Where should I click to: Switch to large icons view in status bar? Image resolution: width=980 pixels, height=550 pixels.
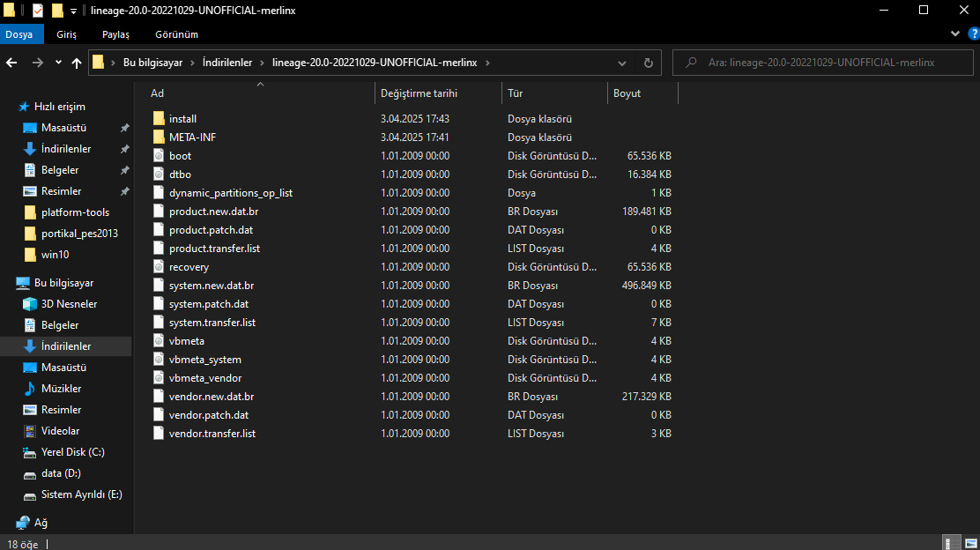pos(969,543)
